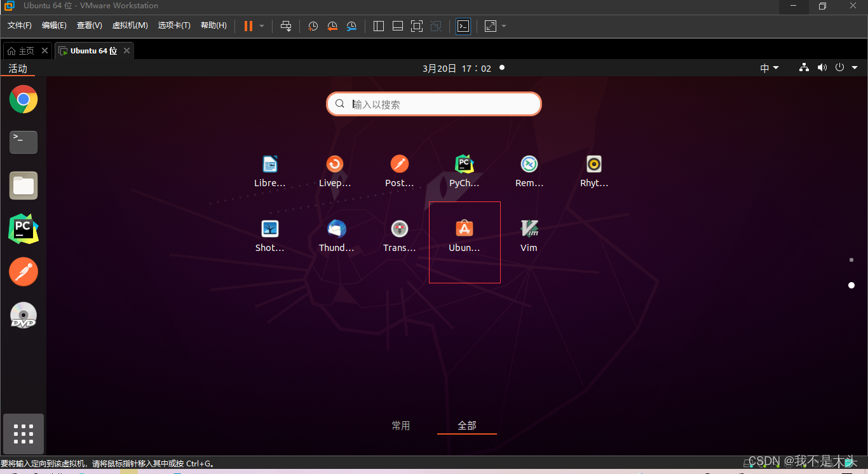Open the 查看(V) menu

[x=89, y=25]
